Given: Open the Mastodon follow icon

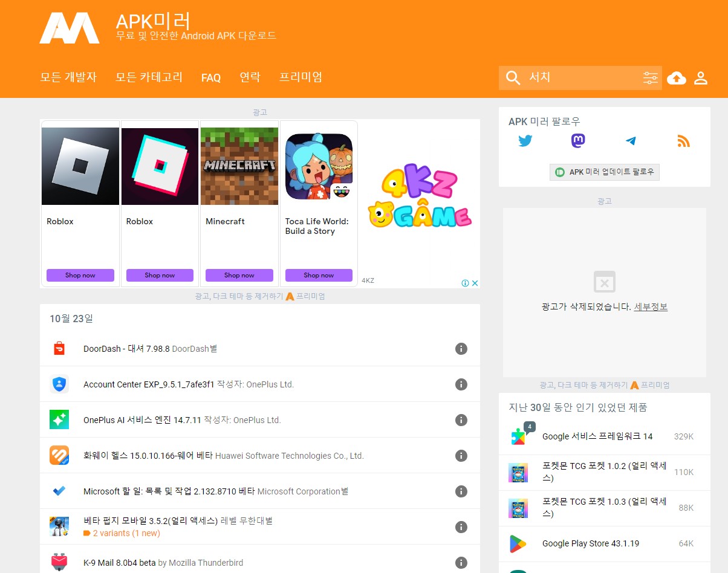Looking at the screenshot, I should coord(578,141).
